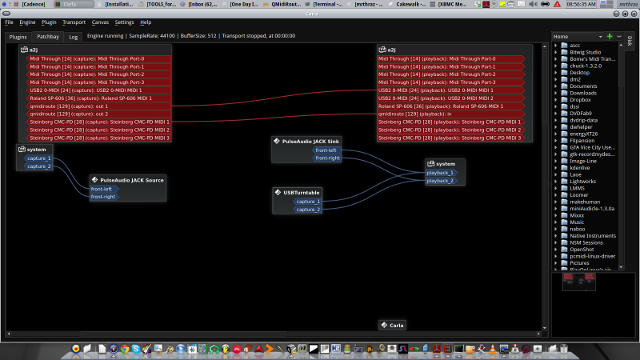This screenshot has height=360, width=640.
Task: Open the Canvas menu
Action: click(100, 22)
